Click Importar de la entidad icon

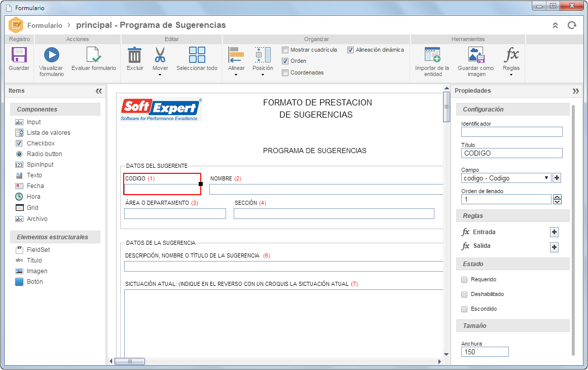[432, 55]
